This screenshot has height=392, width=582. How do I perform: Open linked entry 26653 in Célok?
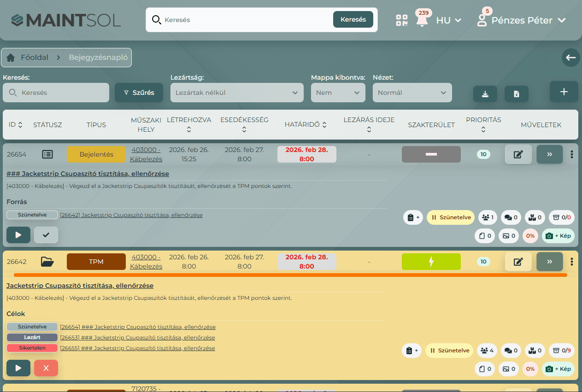pos(137,338)
